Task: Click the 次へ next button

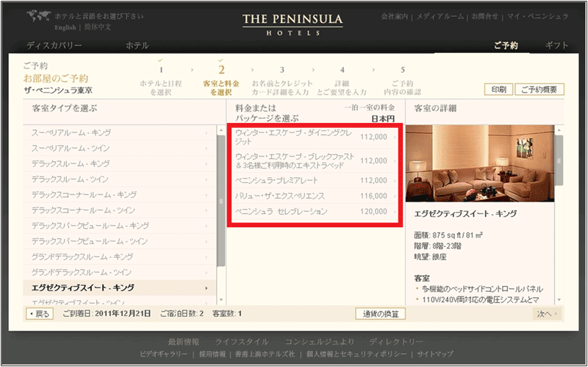Action: (547, 314)
